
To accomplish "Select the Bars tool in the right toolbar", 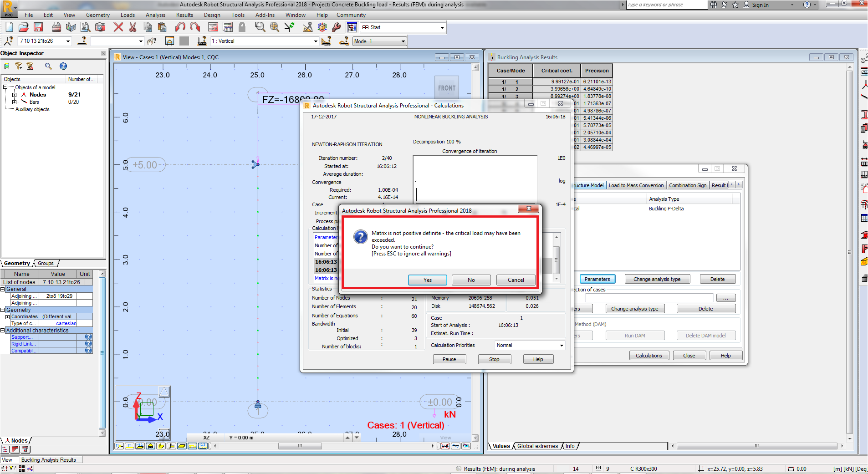I will (863, 97).
